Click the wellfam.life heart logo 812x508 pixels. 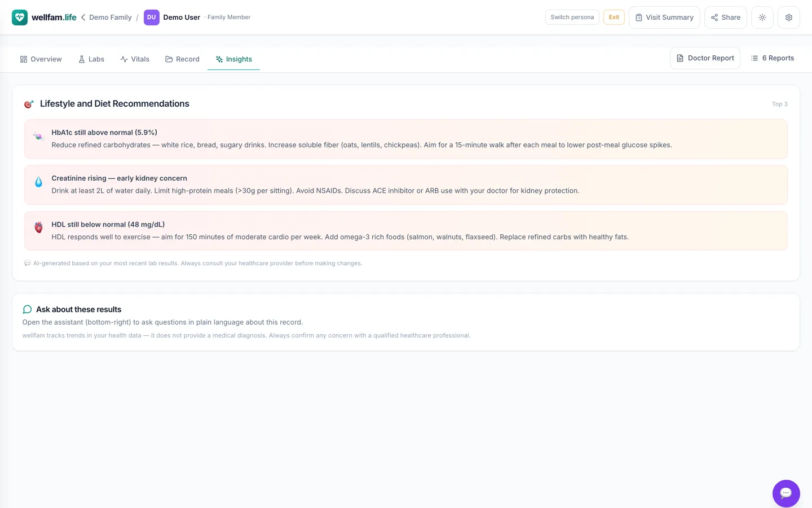[20, 17]
